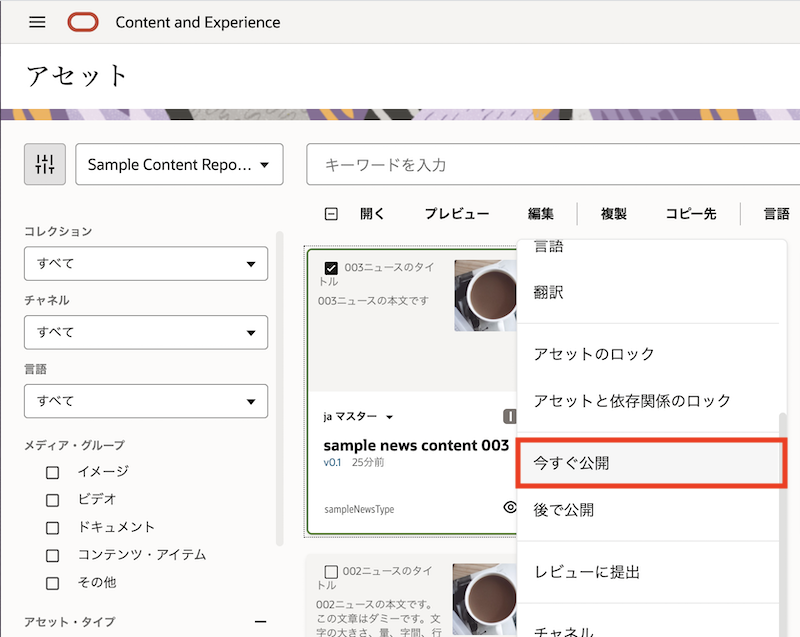
Task: Expand the ja マスター language selector
Action: click(358, 417)
